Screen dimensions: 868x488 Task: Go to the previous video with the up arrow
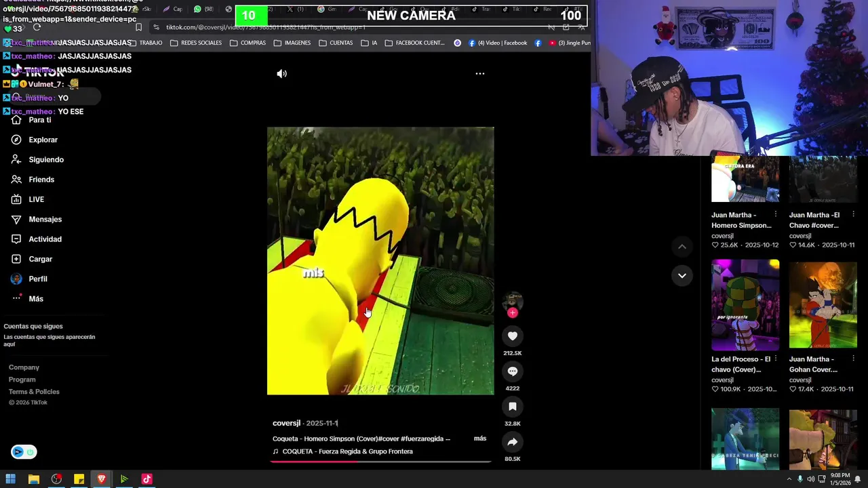coord(682,247)
